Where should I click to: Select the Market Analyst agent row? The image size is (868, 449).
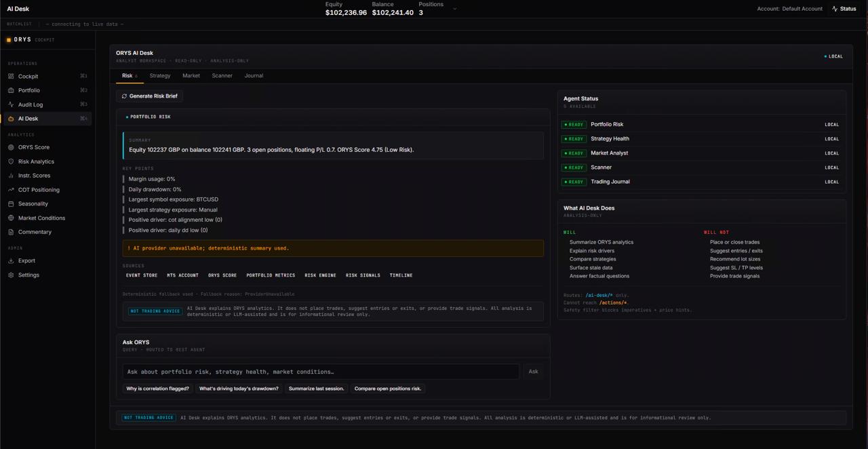[x=701, y=153]
